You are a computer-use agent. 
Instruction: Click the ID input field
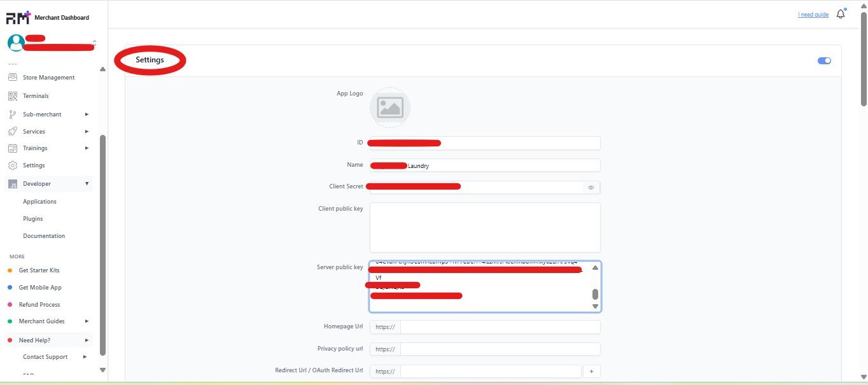pyautogui.click(x=485, y=143)
